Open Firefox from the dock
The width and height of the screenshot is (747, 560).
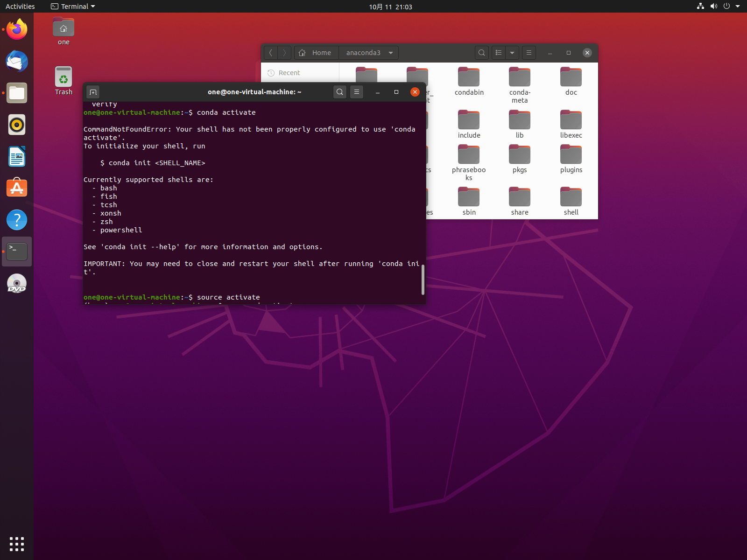click(17, 29)
